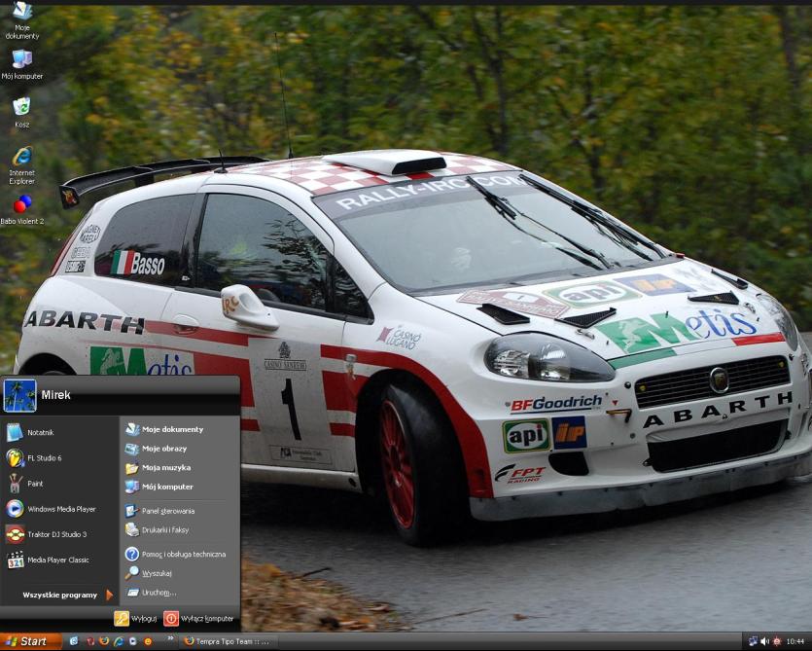The height and width of the screenshot is (651, 812).
Task: Click the network connection tray icon
Action: click(x=753, y=641)
